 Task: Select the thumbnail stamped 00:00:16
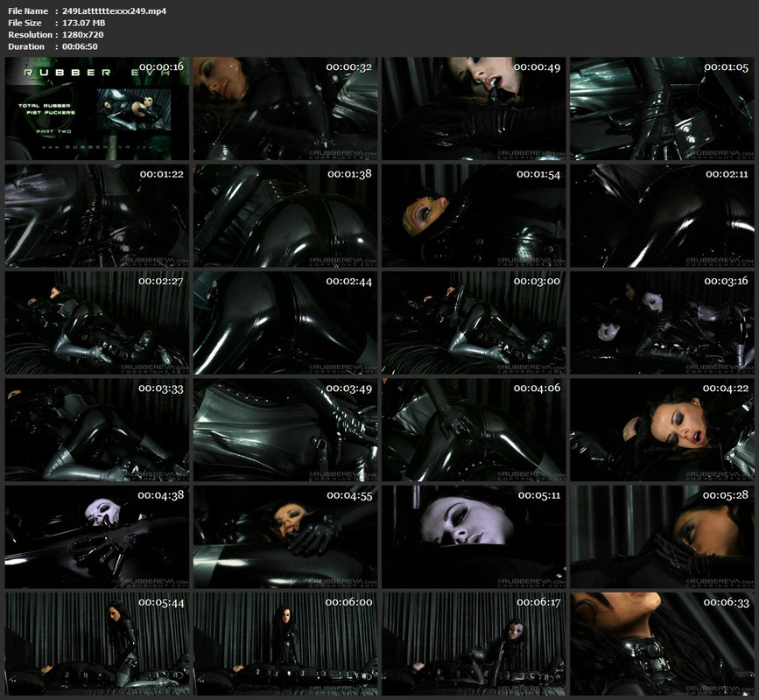[97, 108]
